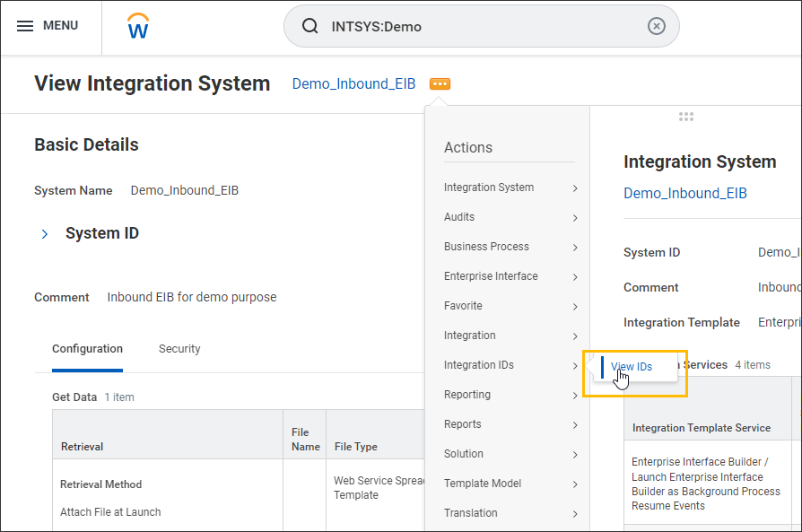Click the arrow next to Business Process
802x532 pixels.
click(x=575, y=248)
